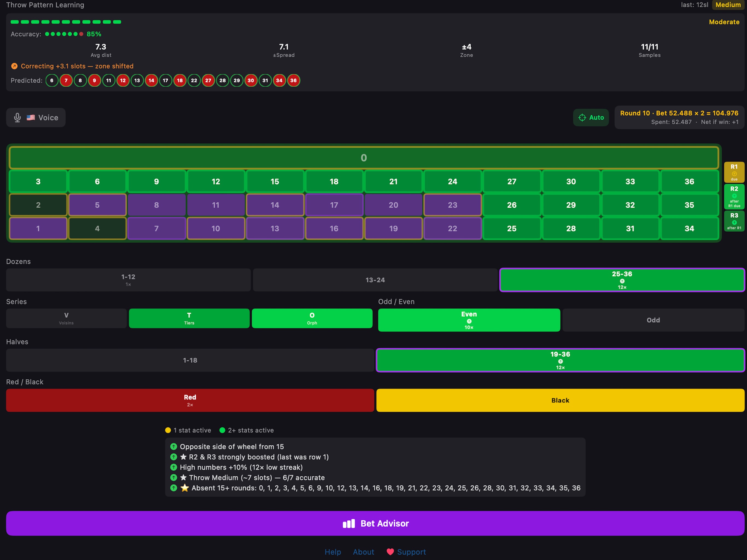This screenshot has width=747, height=560.
Task: Select the 13-24 dozen
Action: click(x=375, y=280)
